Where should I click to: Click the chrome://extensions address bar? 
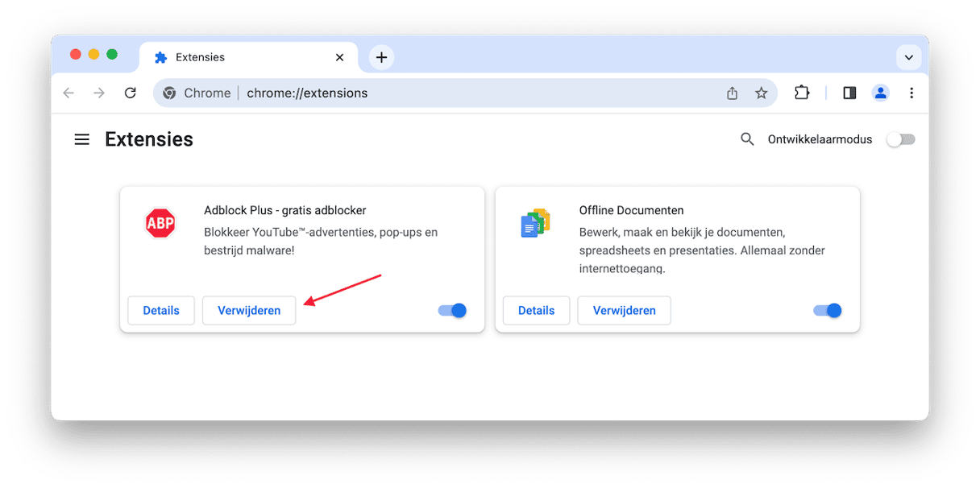(x=443, y=93)
